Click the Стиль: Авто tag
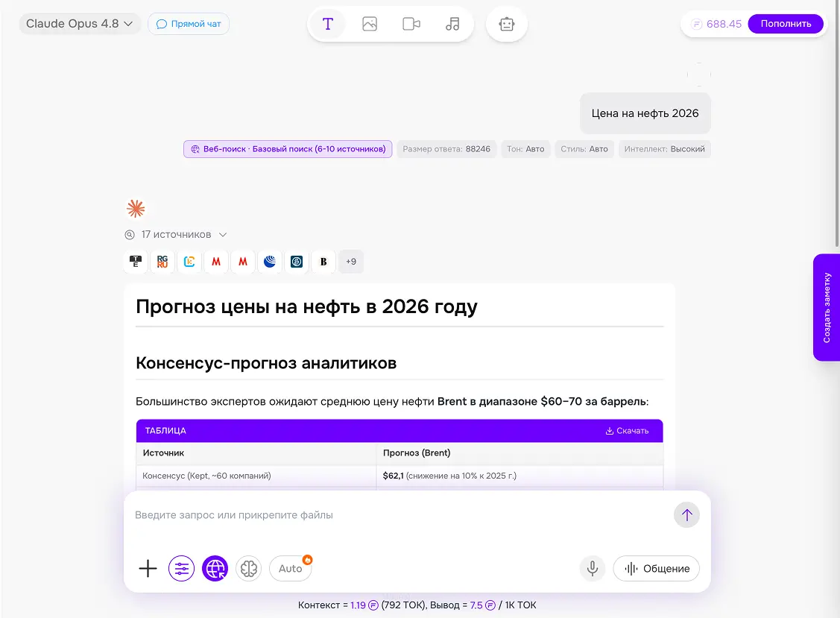Viewport: 840px width, 618px height. (x=584, y=149)
